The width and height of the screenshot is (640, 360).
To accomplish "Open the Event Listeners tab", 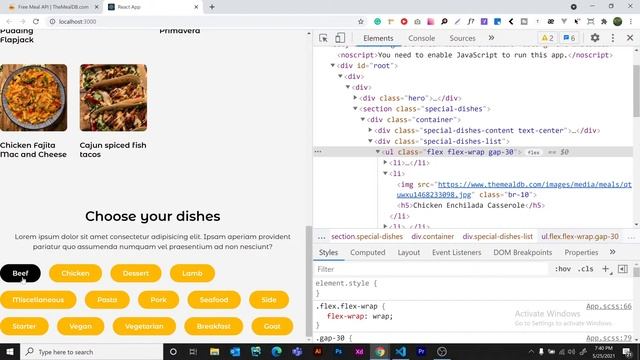I will click(x=456, y=252).
